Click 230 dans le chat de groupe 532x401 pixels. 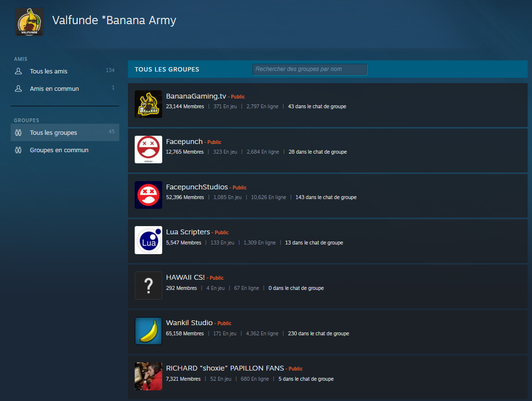318,334
